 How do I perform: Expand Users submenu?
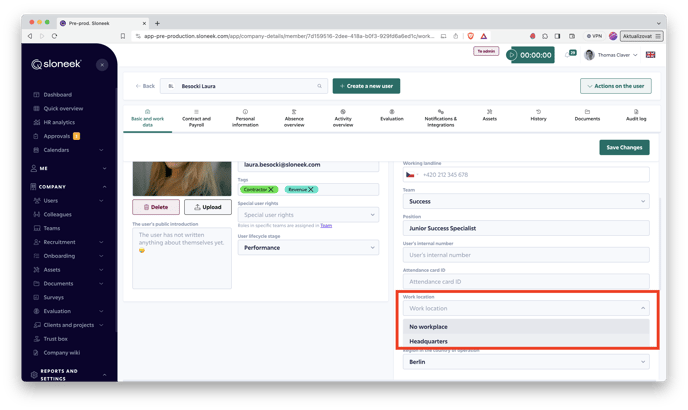(101, 201)
